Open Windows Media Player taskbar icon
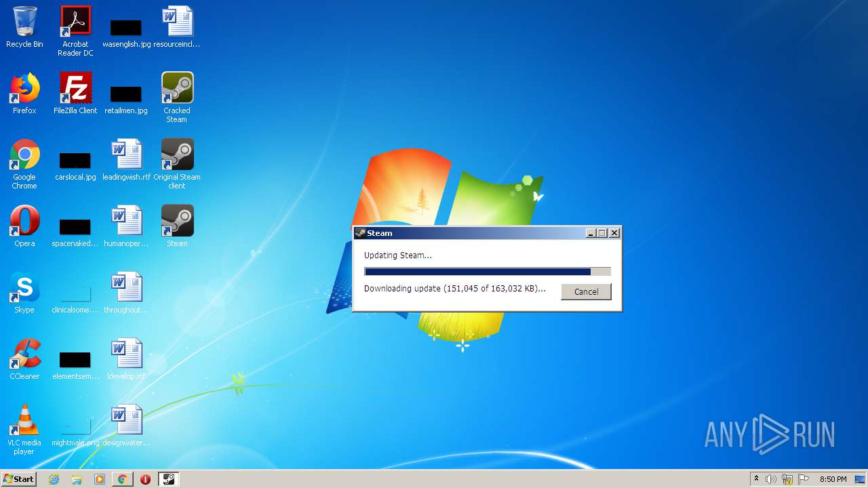 pyautogui.click(x=99, y=479)
